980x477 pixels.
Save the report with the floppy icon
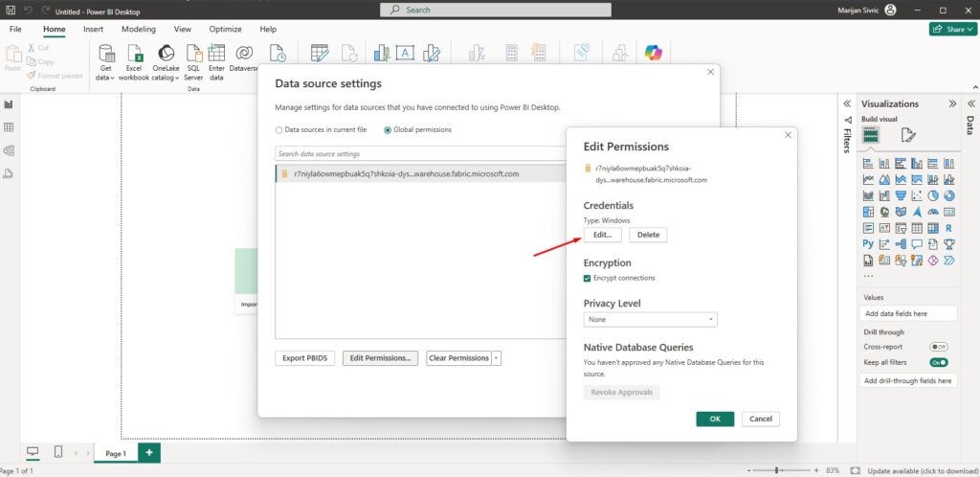pyautogui.click(x=10, y=11)
